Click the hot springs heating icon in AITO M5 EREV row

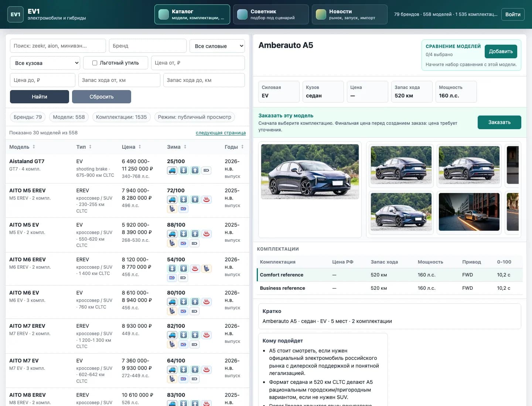coord(206,199)
